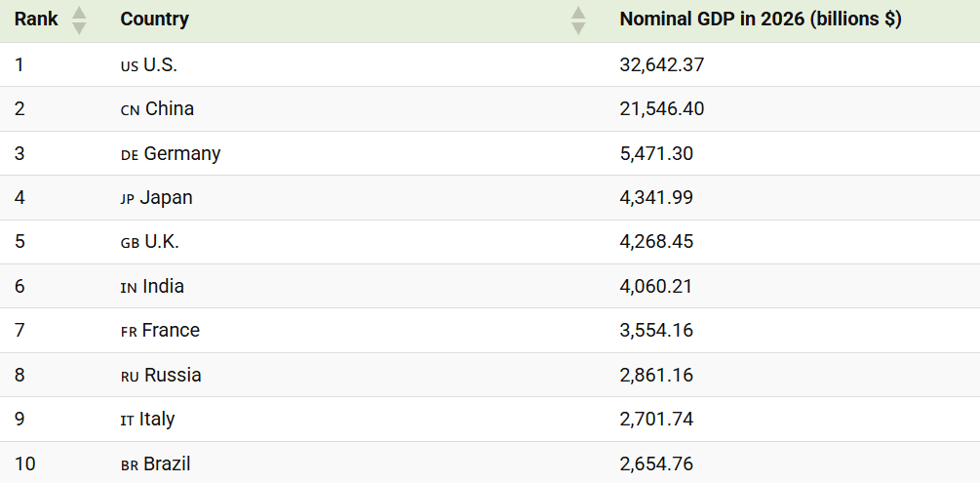980x483 pixels.
Task: Click the BR flag code beside Brazil
Action: point(130,465)
